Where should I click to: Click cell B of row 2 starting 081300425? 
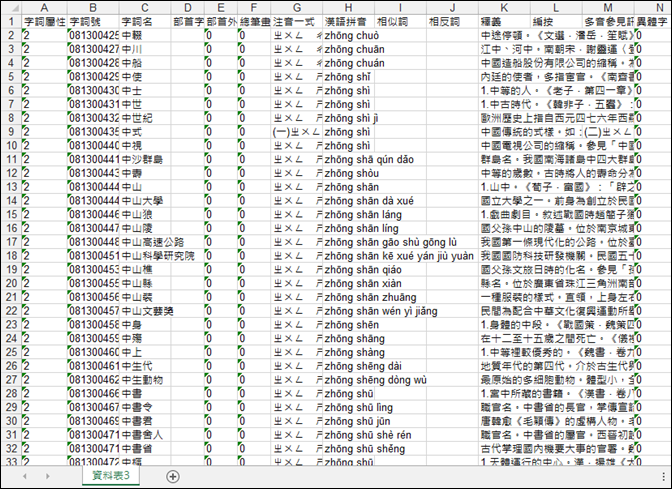pyautogui.click(x=93, y=35)
